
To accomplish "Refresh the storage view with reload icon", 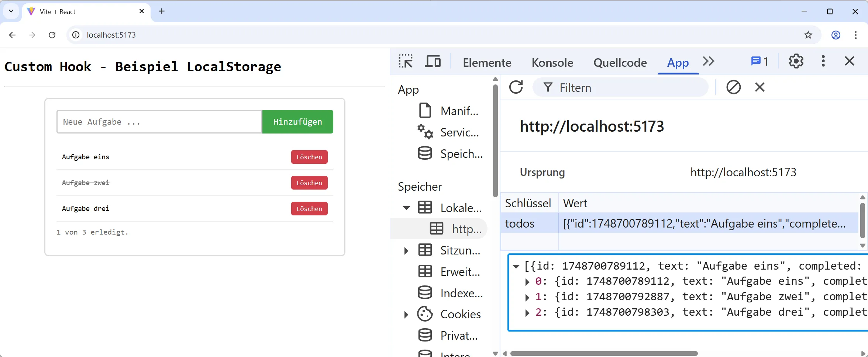I will click(516, 87).
